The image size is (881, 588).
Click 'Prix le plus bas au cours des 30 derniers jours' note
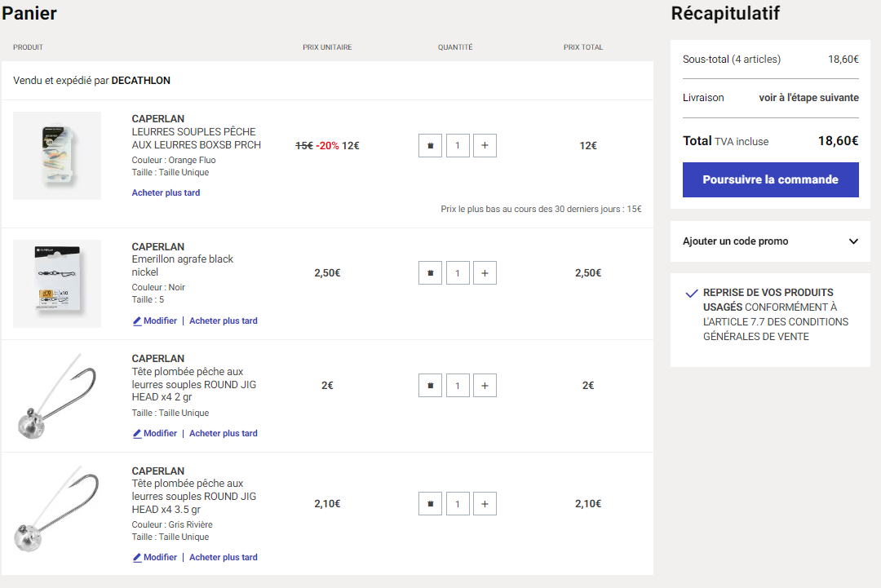click(541, 209)
